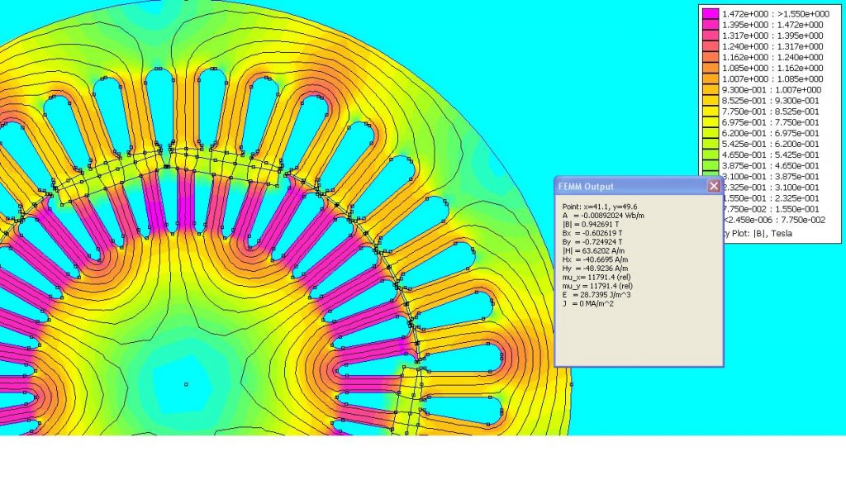Close the FEMM Output window

[x=714, y=186]
